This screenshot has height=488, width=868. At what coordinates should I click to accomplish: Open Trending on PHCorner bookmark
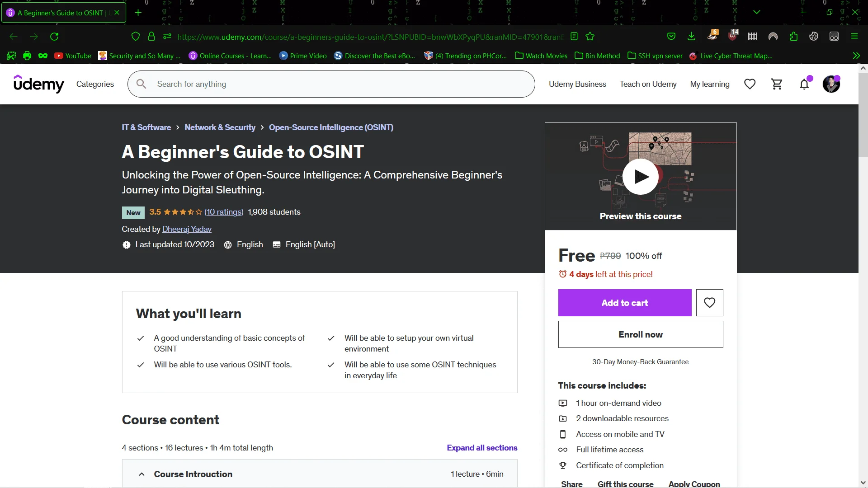pos(465,56)
